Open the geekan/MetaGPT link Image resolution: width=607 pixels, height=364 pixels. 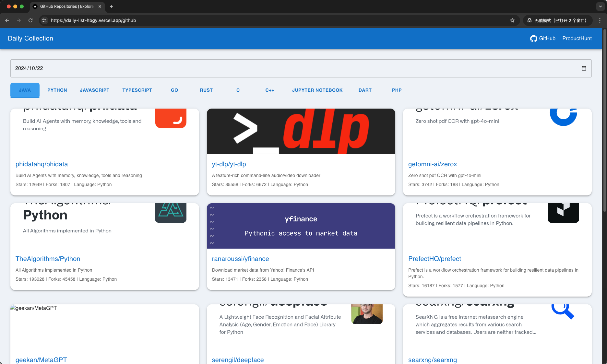(x=41, y=360)
